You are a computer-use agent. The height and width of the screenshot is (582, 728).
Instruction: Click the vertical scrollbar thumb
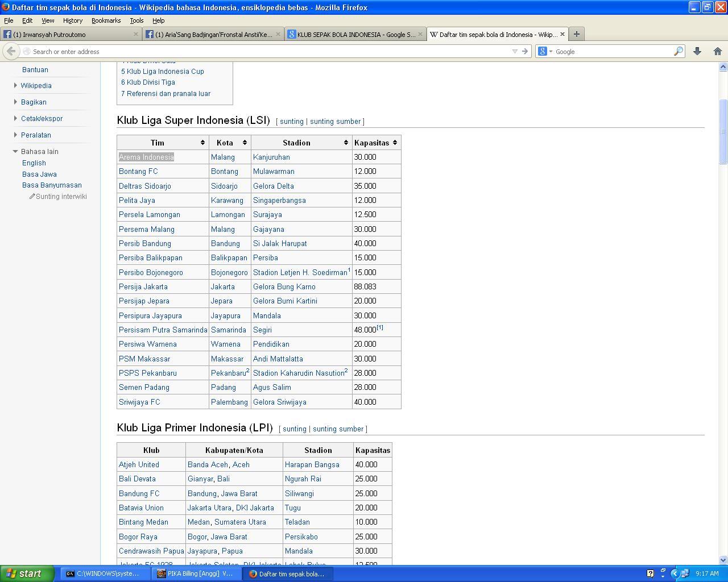point(723,131)
